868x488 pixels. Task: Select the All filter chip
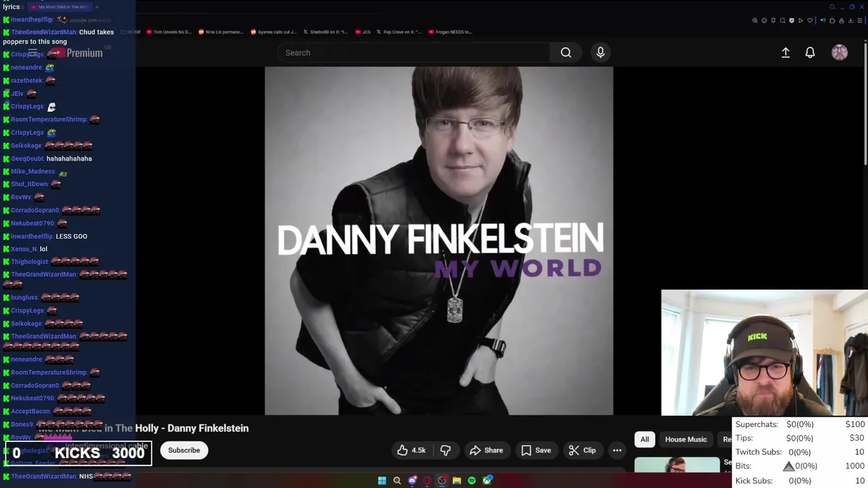click(x=645, y=439)
